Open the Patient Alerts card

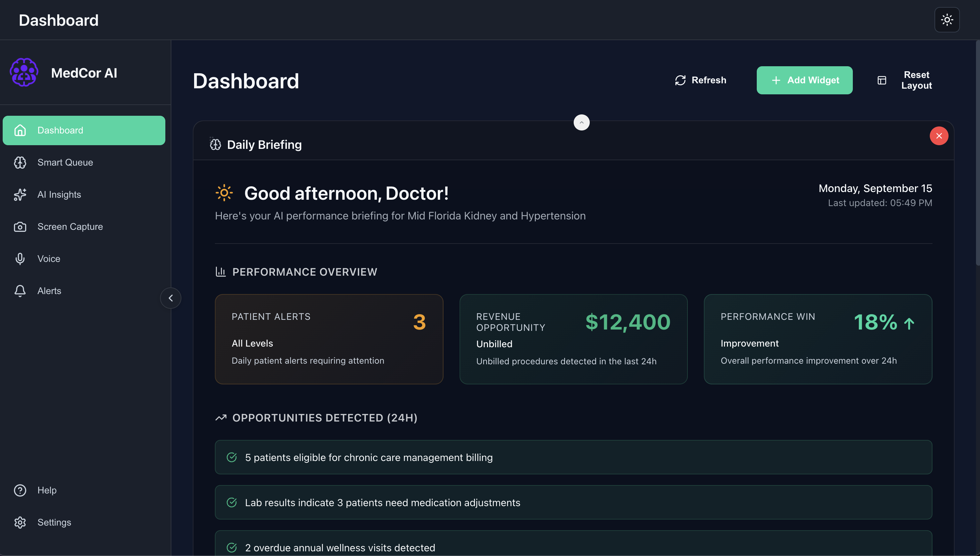coord(329,339)
